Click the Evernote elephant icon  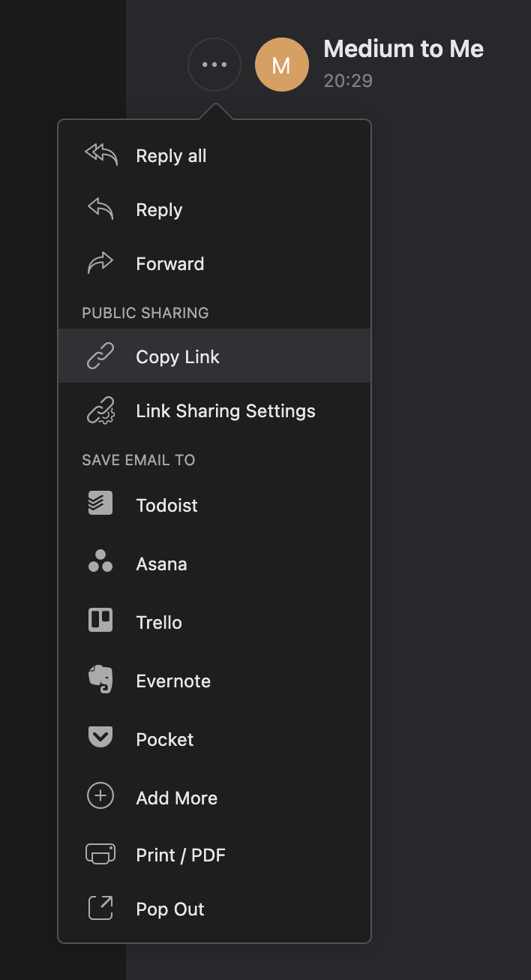coord(100,679)
